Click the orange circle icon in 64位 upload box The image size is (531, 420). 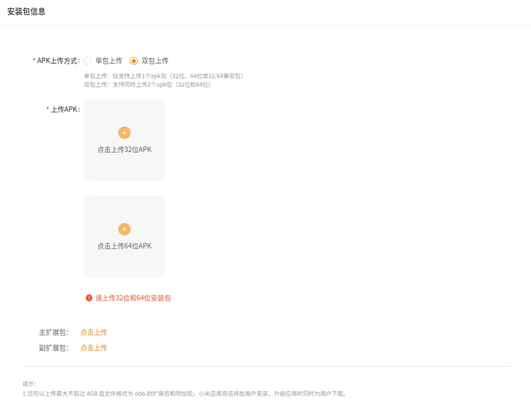point(124,229)
